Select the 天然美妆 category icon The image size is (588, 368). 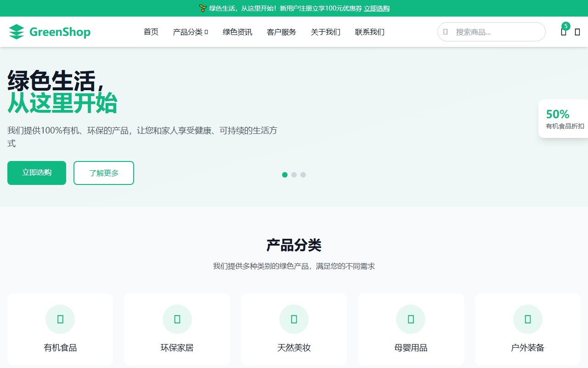point(294,319)
